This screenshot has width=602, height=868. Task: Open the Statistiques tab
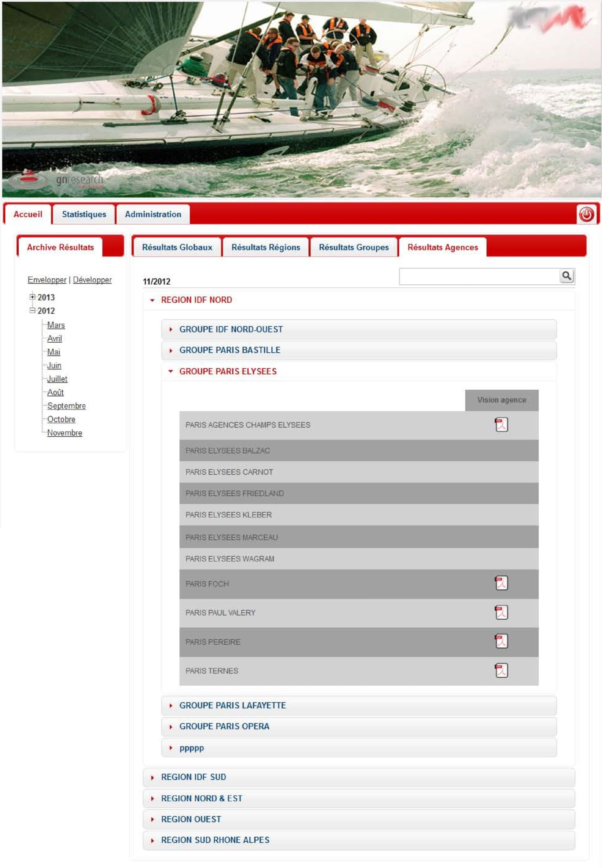[x=84, y=214]
